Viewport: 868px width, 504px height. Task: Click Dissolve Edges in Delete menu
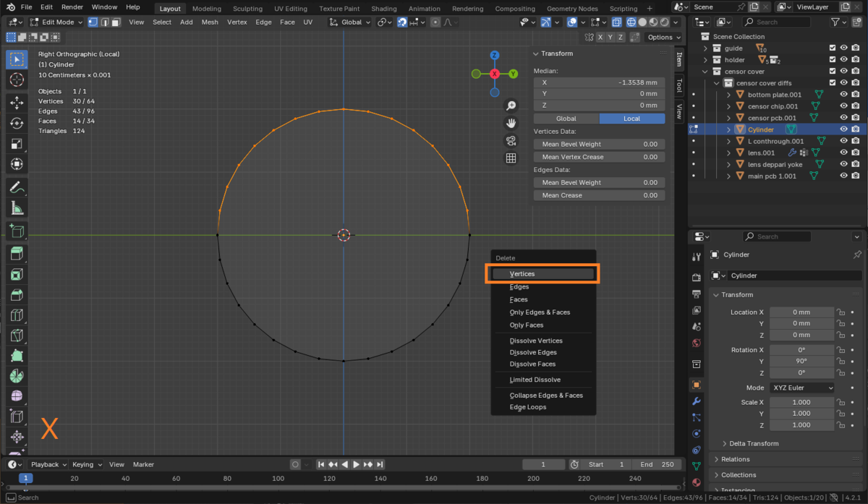(533, 352)
